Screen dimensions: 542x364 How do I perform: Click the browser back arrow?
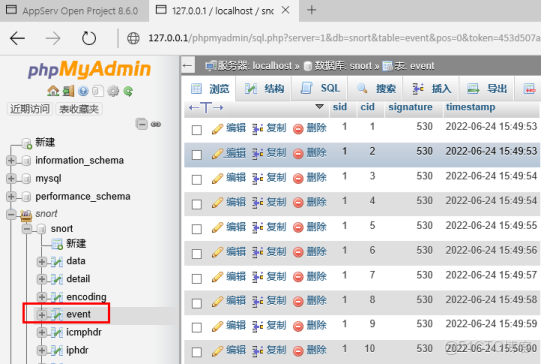pos(17,38)
